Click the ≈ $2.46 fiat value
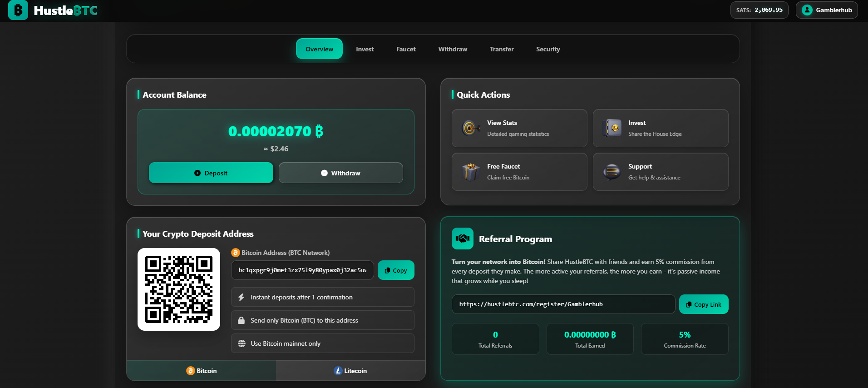This screenshot has height=388, width=868. (x=276, y=149)
